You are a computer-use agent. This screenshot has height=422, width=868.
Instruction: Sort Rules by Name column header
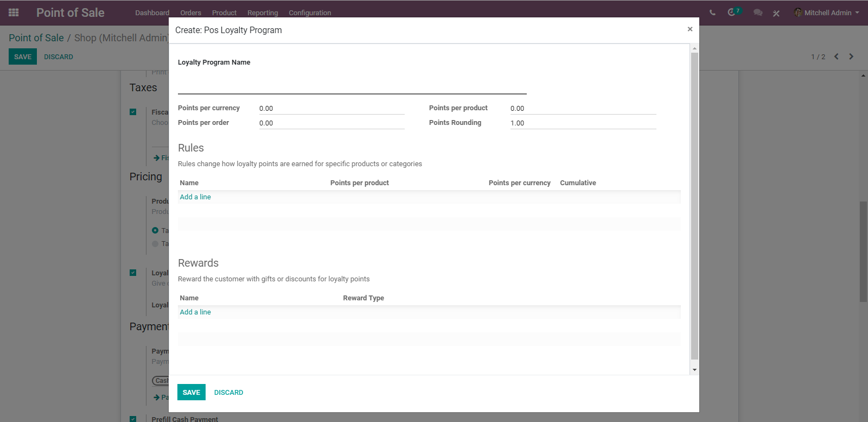(189, 183)
